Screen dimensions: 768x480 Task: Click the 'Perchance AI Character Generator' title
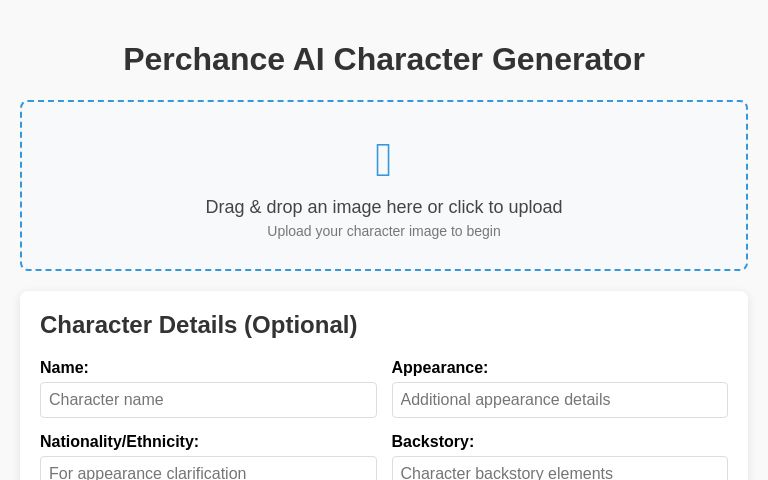384,59
